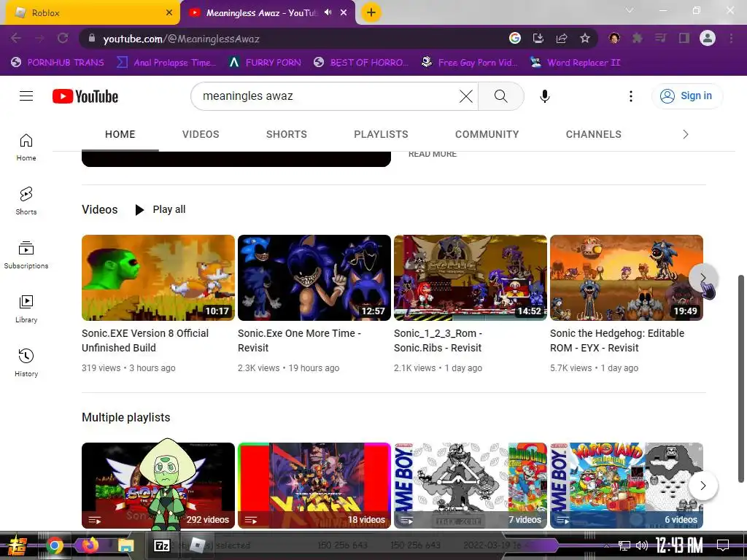Open History in the sidebar

pos(26,363)
